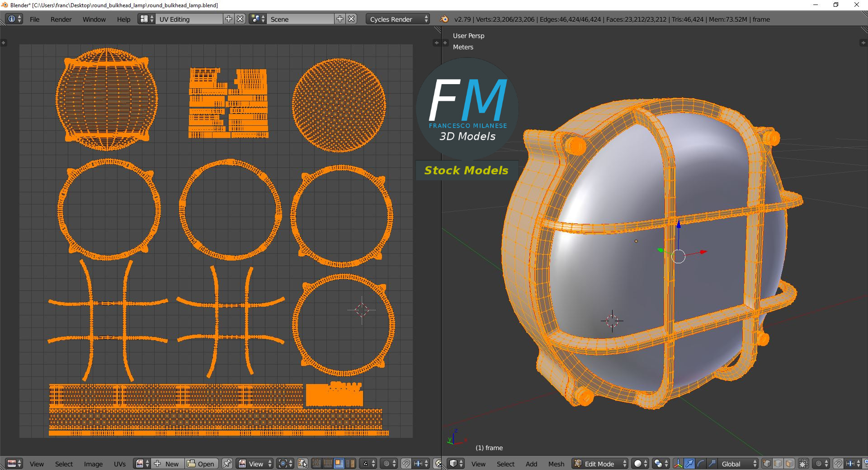Image resolution: width=868 pixels, height=470 pixels.
Task: Select the translate manipulator arrow icon
Action: 689,464
